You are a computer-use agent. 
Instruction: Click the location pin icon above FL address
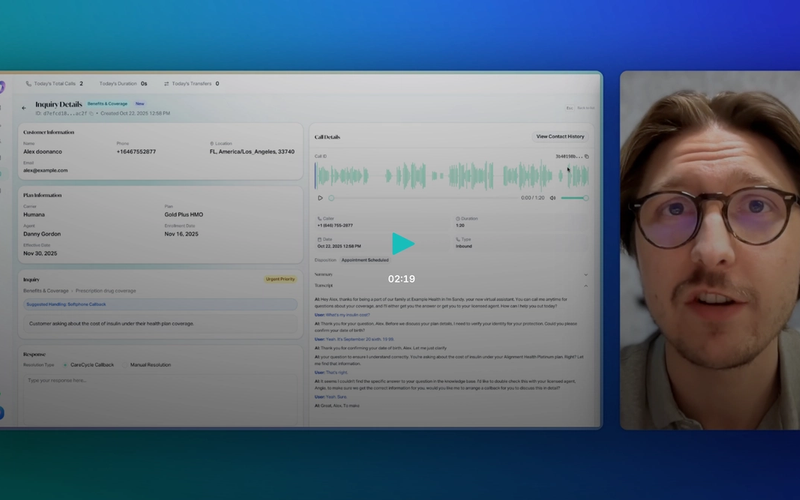[212, 144]
